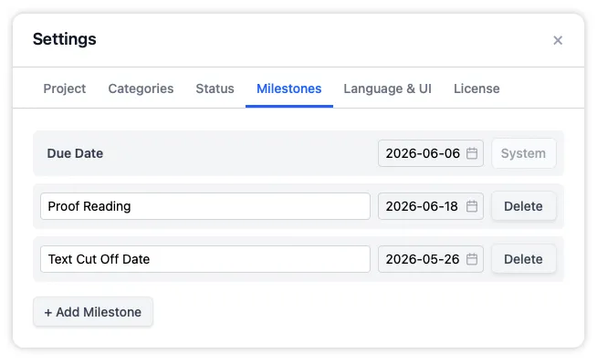Screen dimensions: 597x364
Task: Click the + Add Milestone button
Action: pyautogui.click(x=93, y=312)
